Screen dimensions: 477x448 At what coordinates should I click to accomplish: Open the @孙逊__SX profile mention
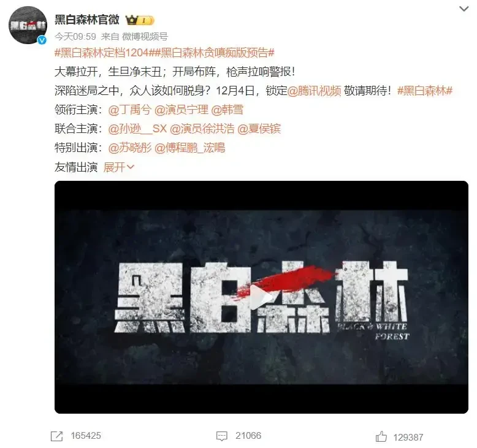[137, 129]
